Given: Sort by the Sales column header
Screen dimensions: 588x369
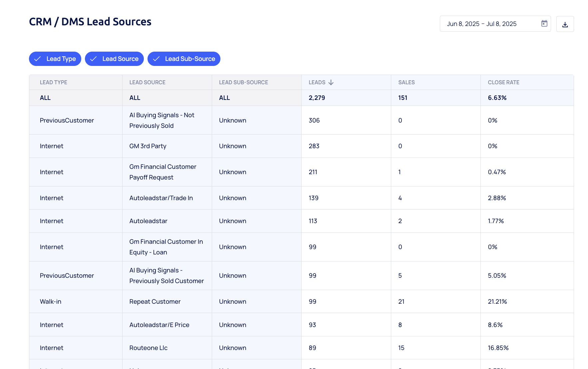Looking at the screenshot, I should coord(406,83).
